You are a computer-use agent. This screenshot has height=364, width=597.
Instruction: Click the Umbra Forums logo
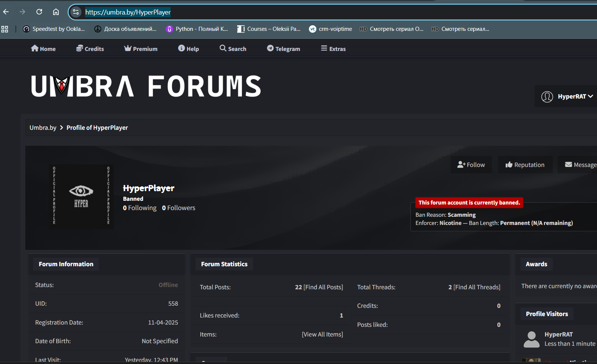[x=146, y=86]
